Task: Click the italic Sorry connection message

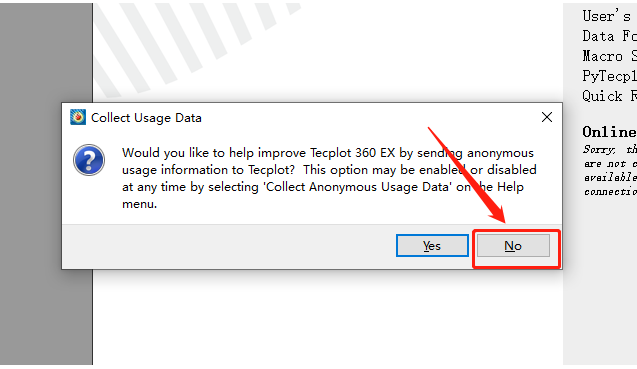Action: point(610,170)
